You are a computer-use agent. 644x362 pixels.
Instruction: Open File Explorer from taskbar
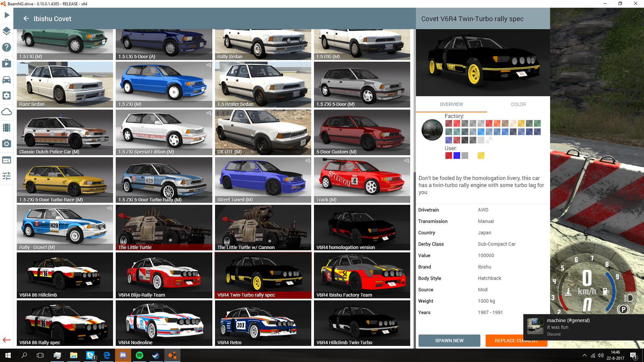click(x=73, y=355)
